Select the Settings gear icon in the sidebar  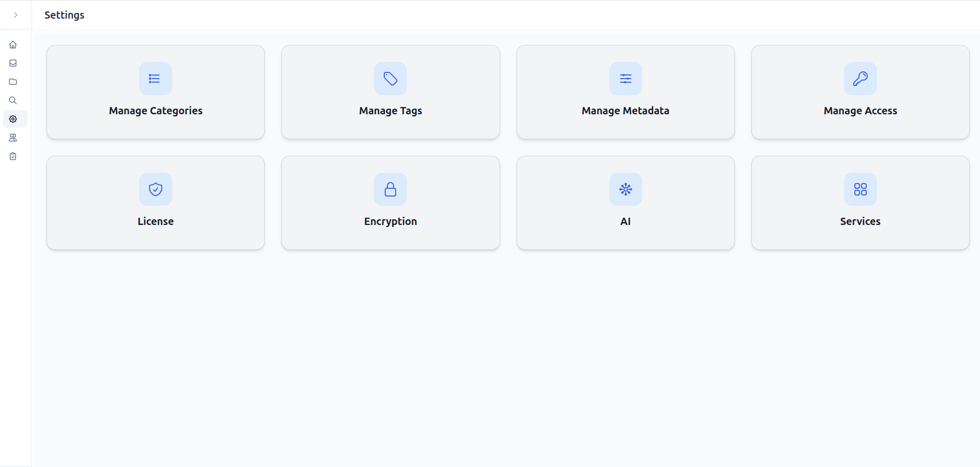coord(13,119)
